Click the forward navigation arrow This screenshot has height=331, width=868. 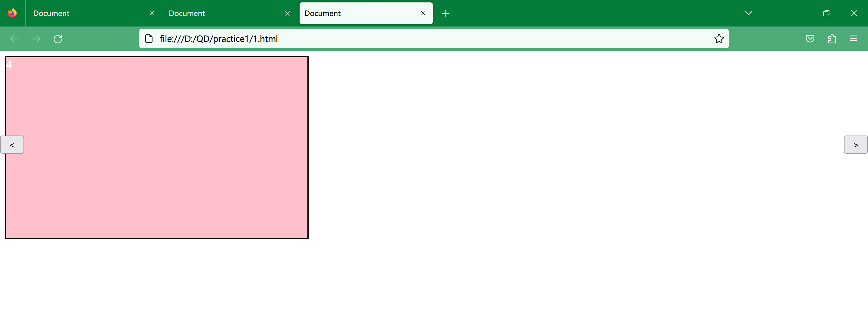tap(36, 39)
